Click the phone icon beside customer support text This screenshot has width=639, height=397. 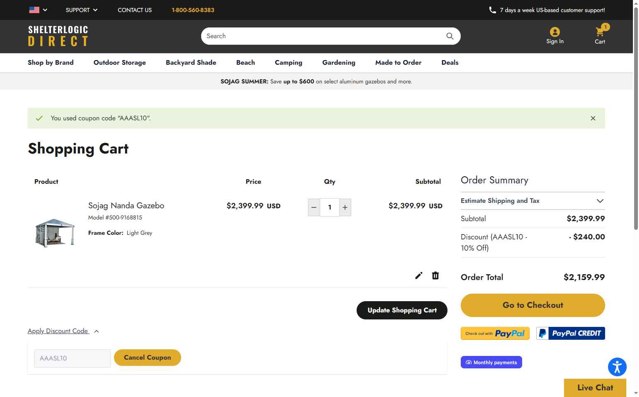tap(492, 10)
